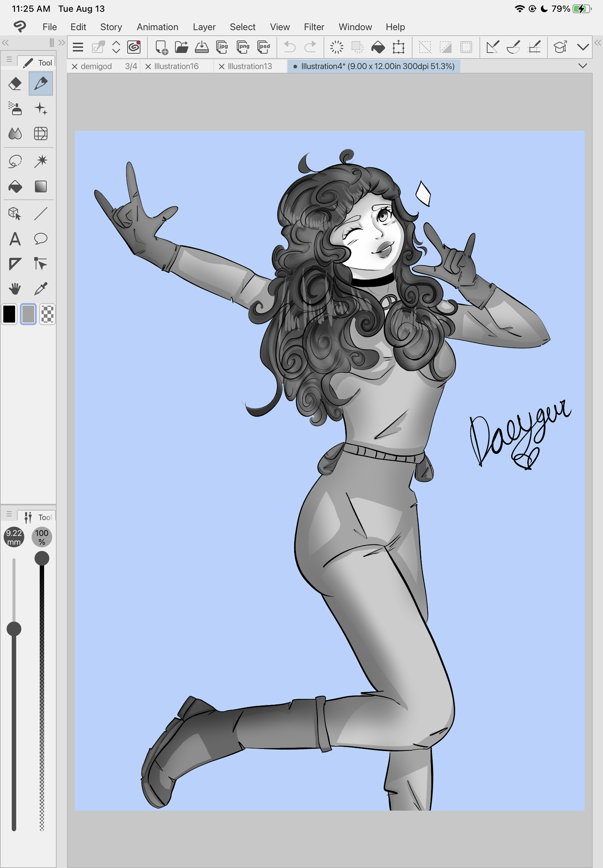Toggle snap to grid
The width and height of the screenshot is (603, 868).
point(534,47)
